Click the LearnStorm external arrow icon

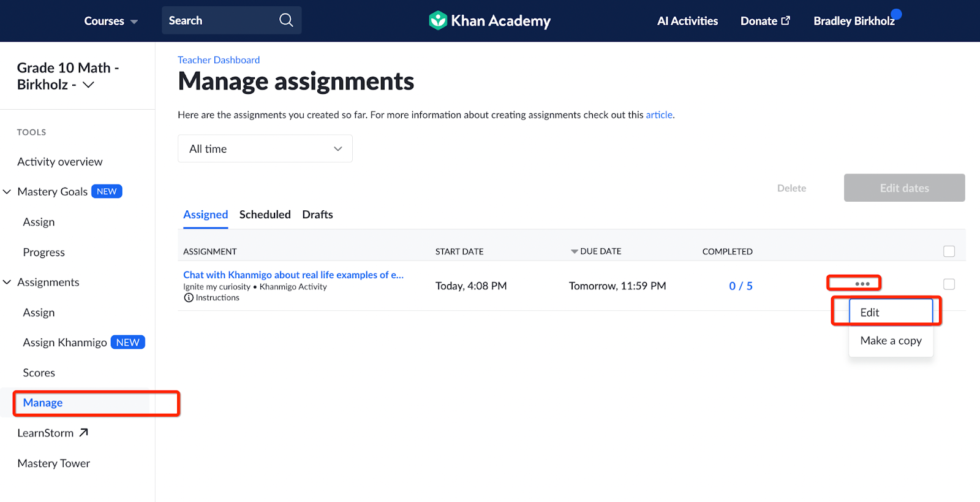(84, 433)
